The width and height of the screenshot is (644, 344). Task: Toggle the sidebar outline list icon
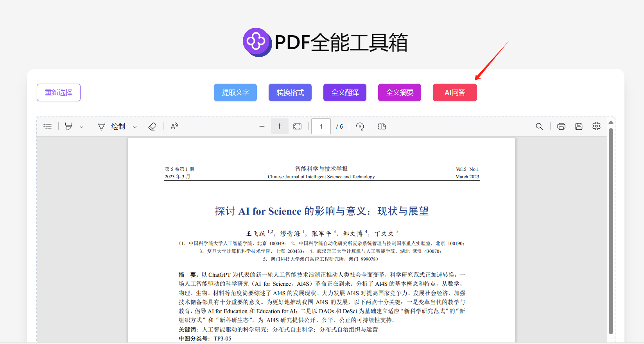point(48,126)
